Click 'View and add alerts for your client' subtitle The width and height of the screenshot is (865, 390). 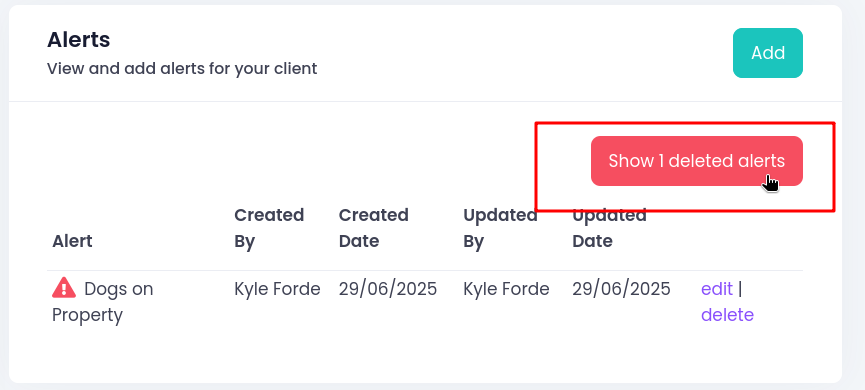point(182,69)
